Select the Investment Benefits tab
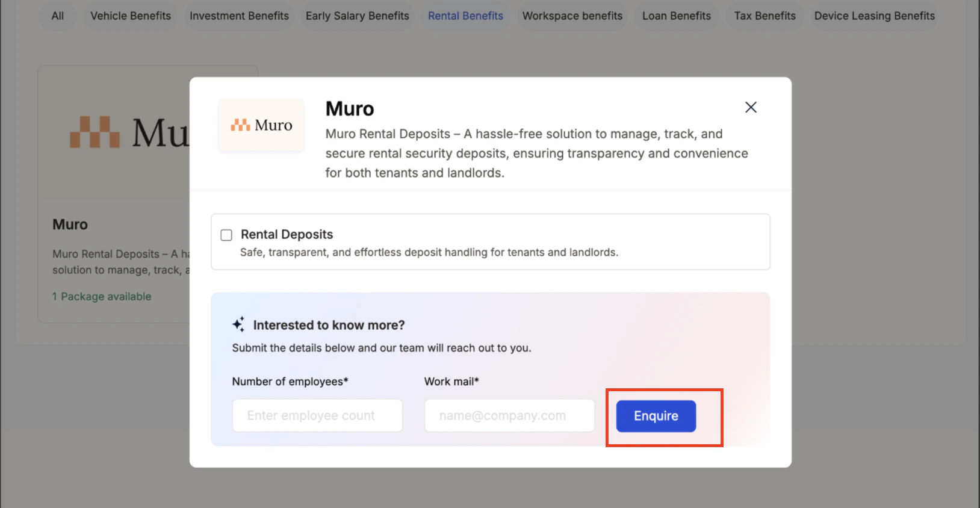This screenshot has height=508, width=980. click(239, 16)
